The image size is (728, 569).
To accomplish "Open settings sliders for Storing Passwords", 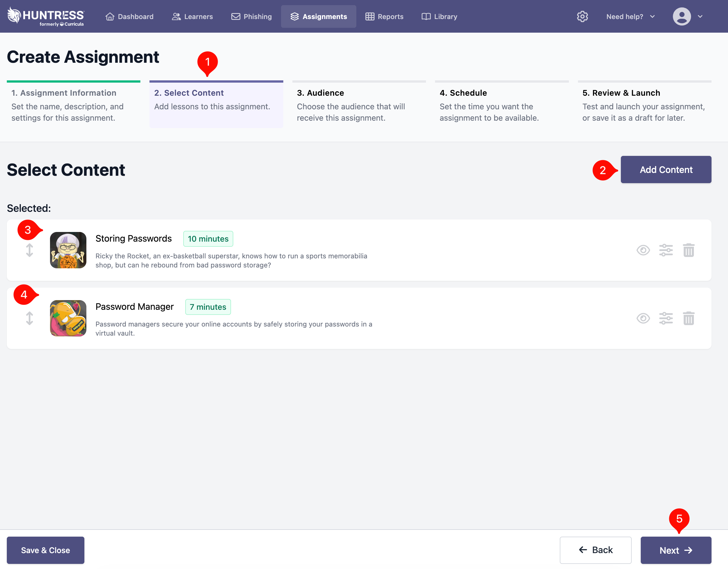I will click(666, 250).
